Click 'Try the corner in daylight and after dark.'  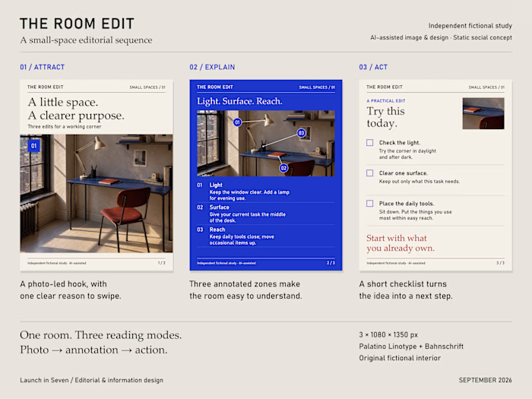tap(407, 154)
